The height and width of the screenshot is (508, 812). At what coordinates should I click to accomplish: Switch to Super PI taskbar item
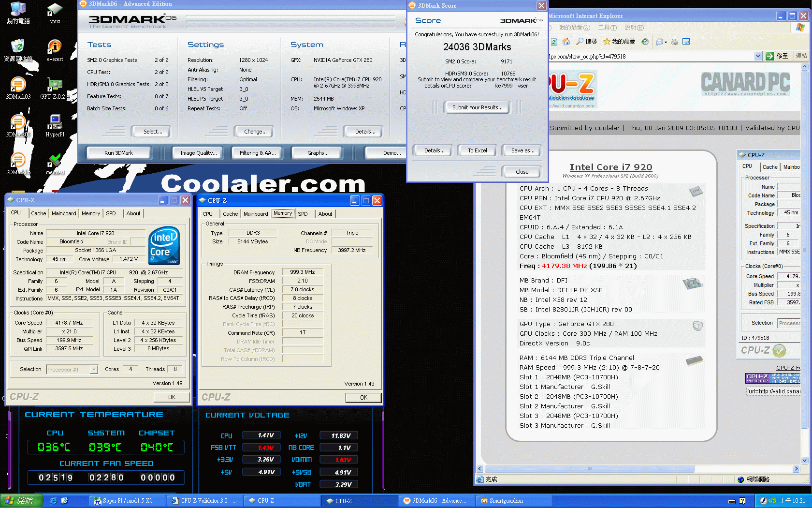coord(127,501)
